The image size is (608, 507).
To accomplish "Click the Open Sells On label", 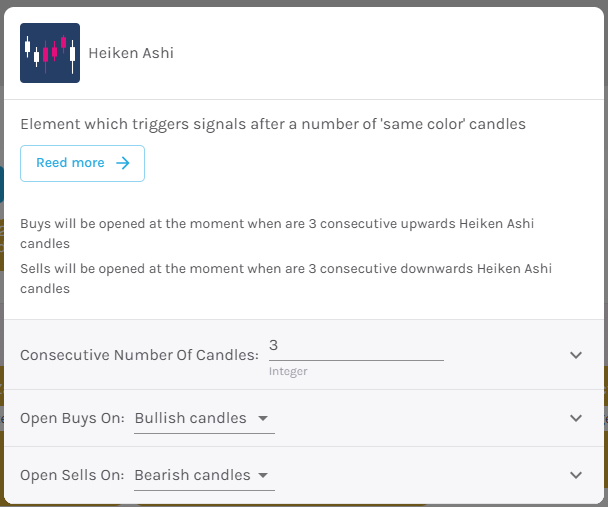I will tap(72, 476).
